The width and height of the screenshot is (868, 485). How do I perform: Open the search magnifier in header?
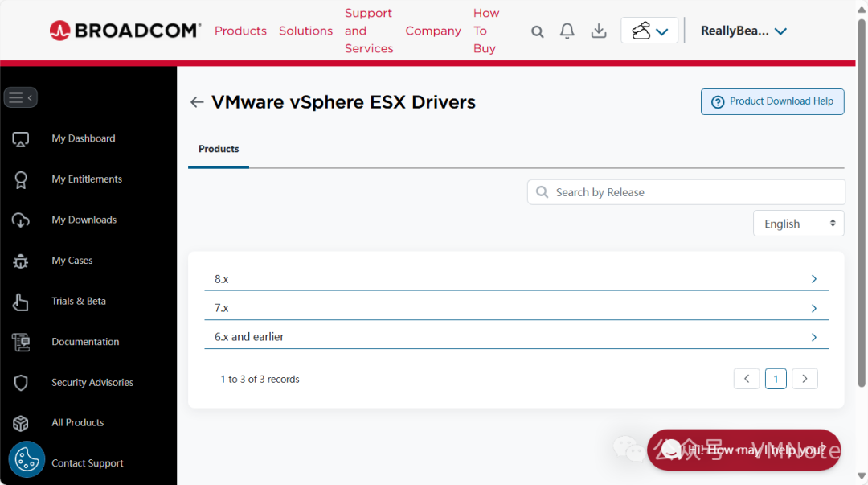(537, 31)
